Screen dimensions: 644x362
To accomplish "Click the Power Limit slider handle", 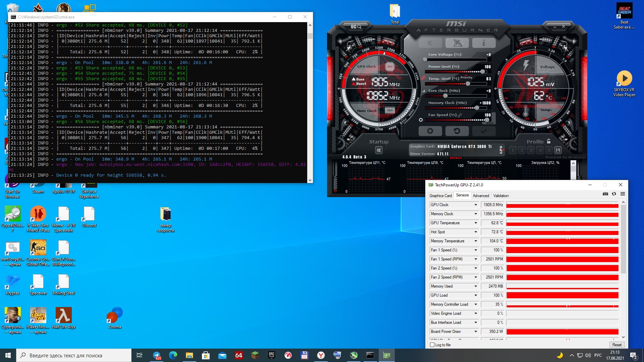I will 482,72.
